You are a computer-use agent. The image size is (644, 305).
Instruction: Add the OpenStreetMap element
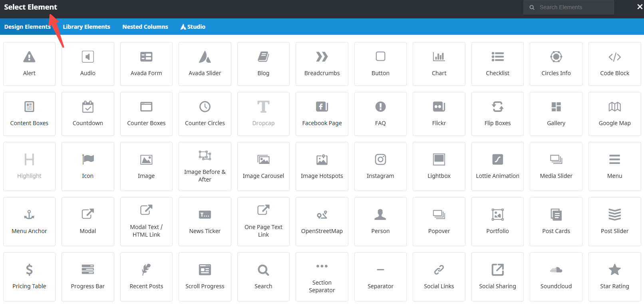coord(322,221)
